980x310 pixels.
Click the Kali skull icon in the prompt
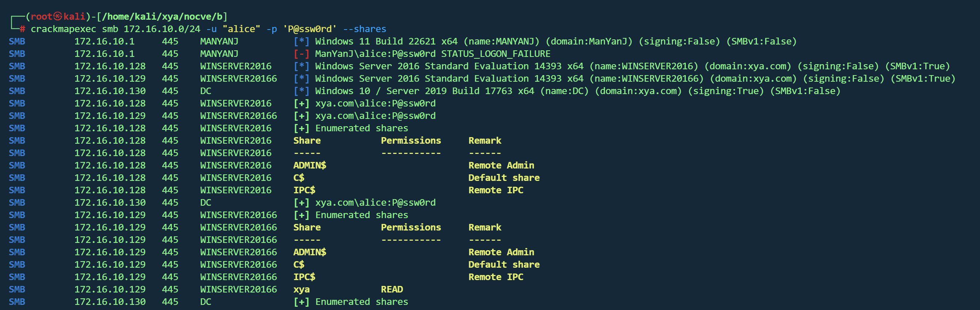(x=57, y=16)
